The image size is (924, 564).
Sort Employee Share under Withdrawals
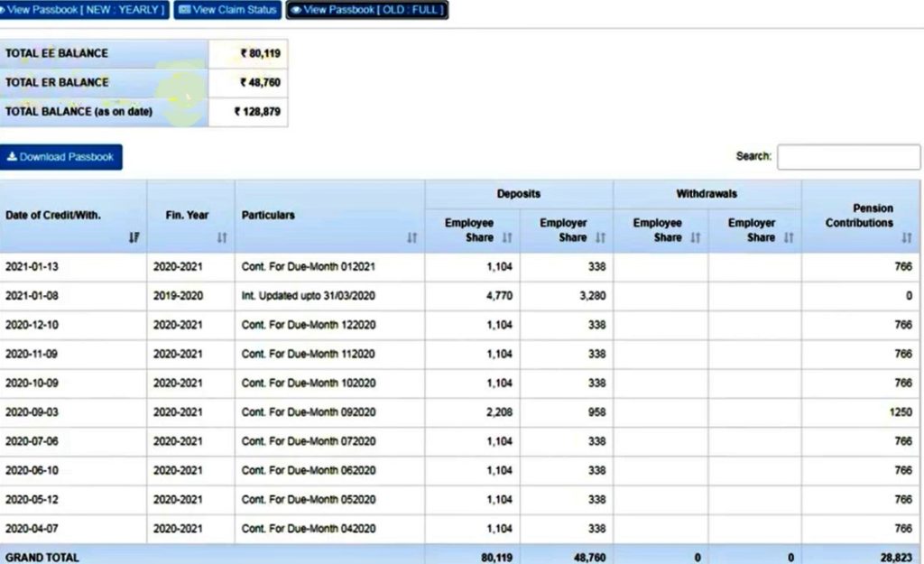click(695, 237)
